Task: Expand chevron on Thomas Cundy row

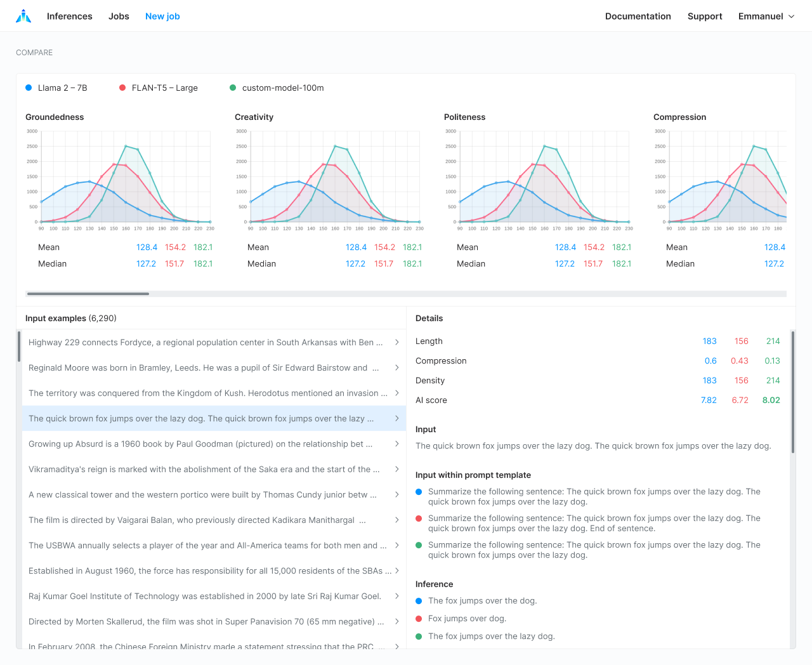Action: 397,494
